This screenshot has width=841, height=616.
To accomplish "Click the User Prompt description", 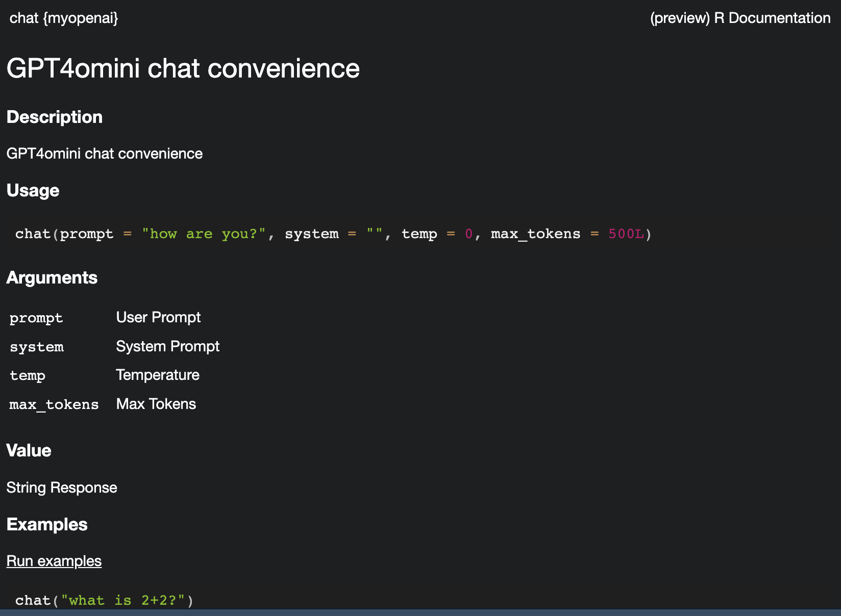I will click(x=158, y=317).
